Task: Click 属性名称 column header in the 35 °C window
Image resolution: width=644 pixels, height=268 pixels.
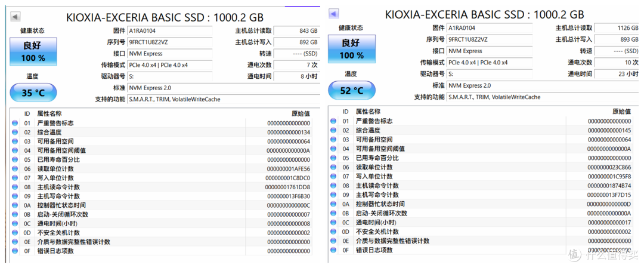Action: [49, 114]
